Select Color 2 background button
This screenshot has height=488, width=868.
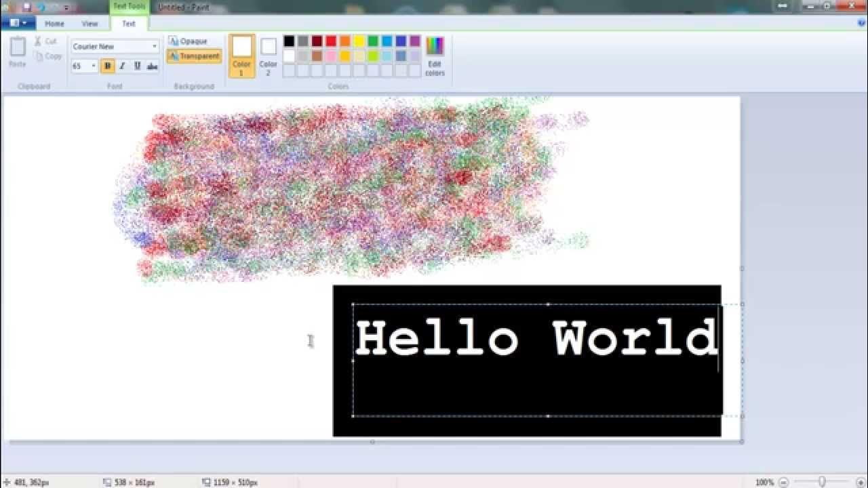click(x=269, y=56)
